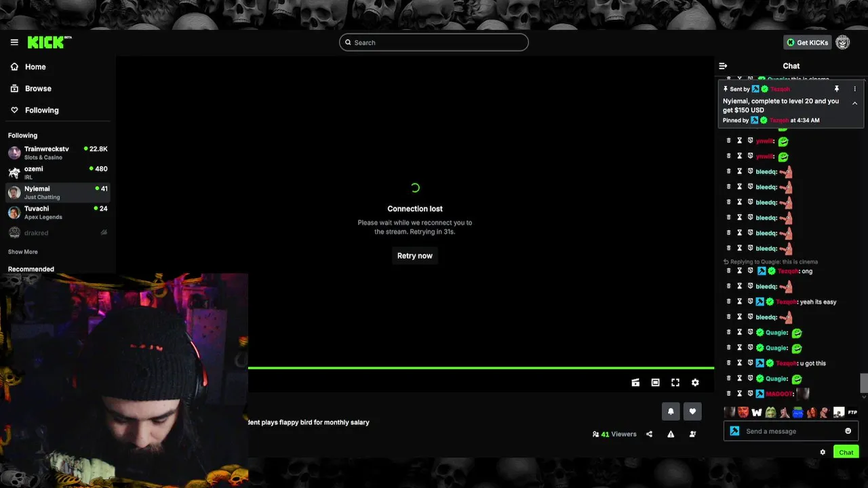Collapse chat with the arrow icon
868x488 pixels.
click(723, 66)
